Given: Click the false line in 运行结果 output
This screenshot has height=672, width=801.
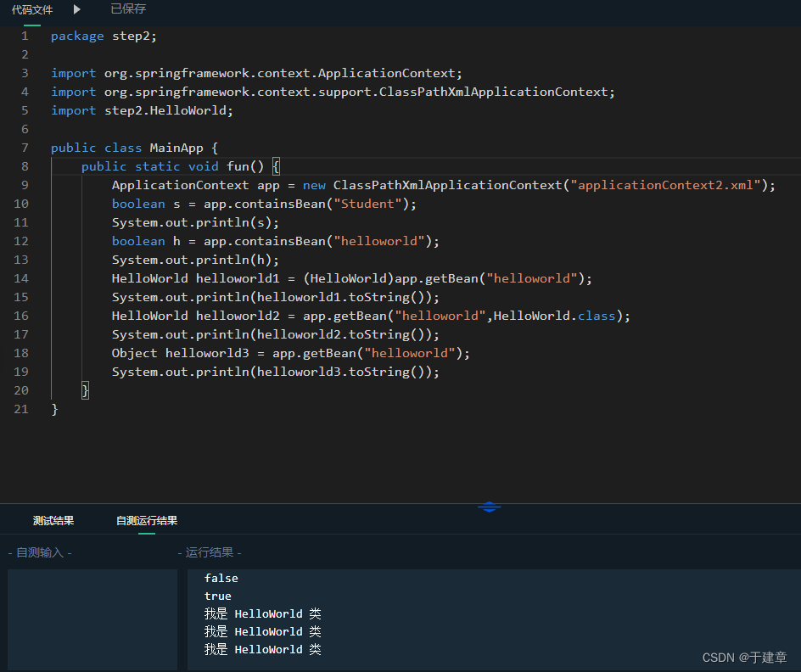Looking at the screenshot, I should tap(221, 578).
